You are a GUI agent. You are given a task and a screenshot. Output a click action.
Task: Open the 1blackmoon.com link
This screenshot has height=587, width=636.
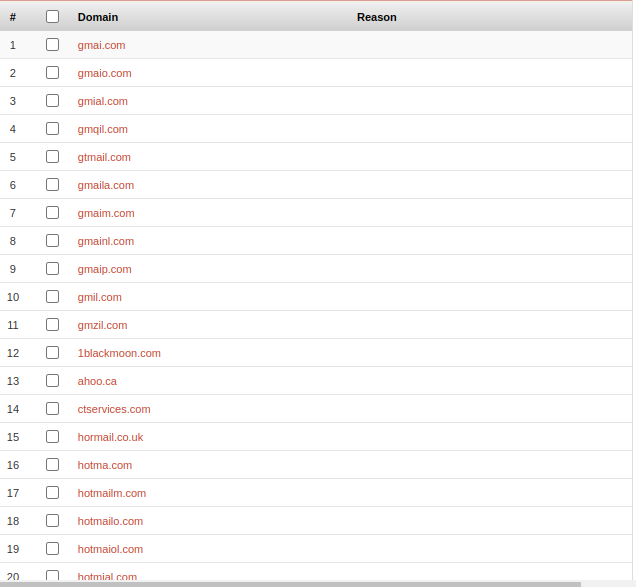tap(119, 353)
